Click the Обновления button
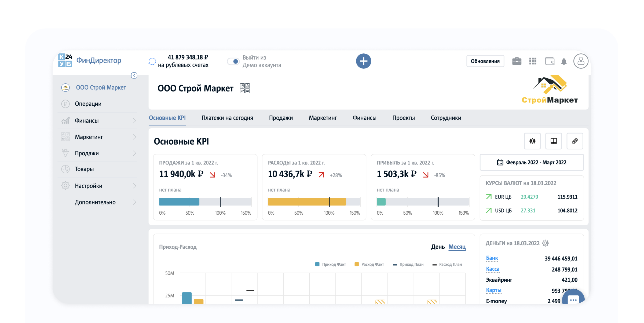644x323 pixels. point(485,61)
